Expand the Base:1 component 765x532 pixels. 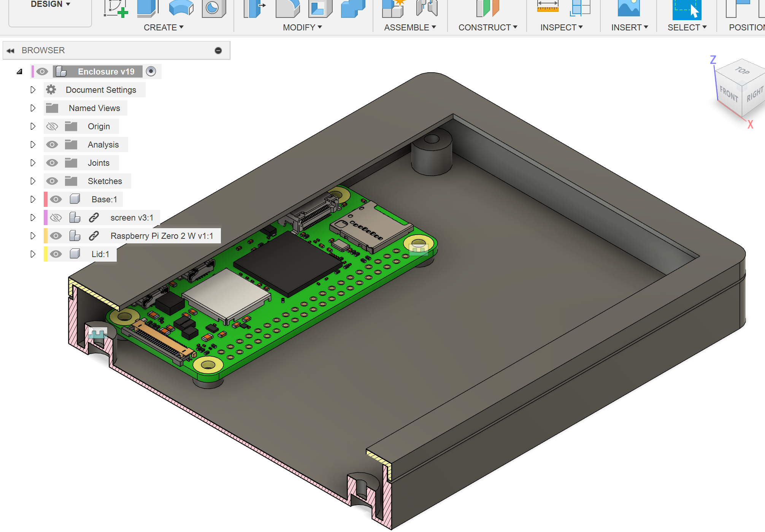pyautogui.click(x=33, y=199)
